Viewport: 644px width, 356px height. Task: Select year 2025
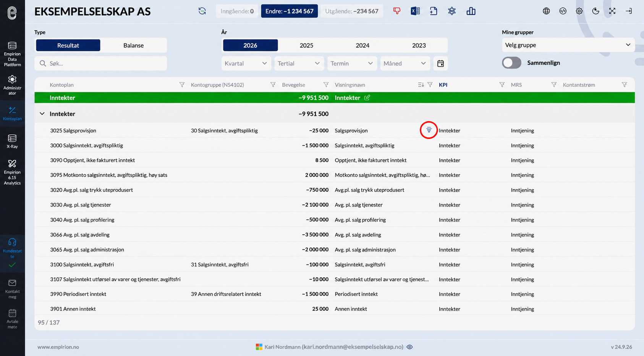(306, 45)
